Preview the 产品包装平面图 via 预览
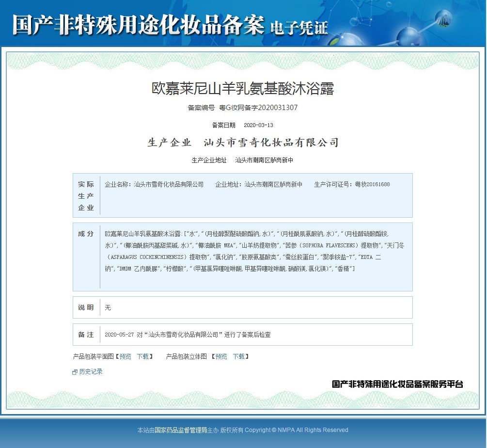Image resolution: width=487 pixels, height=448 pixels. coord(125,356)
